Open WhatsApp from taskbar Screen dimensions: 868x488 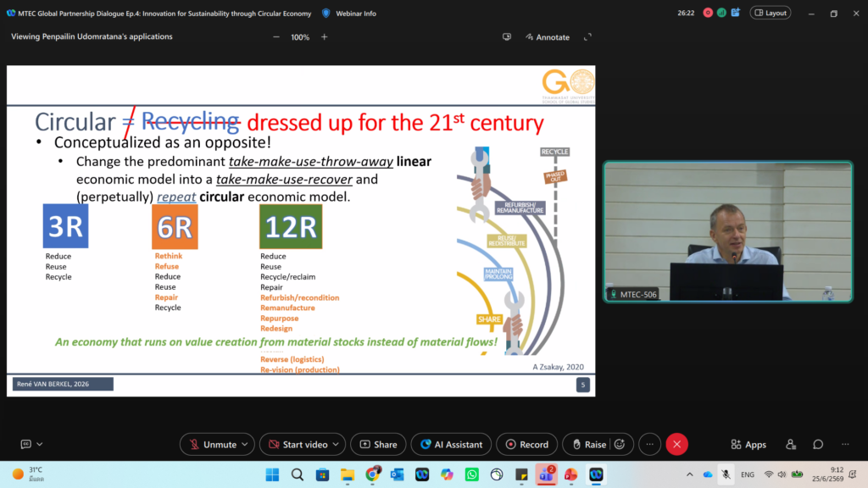coord(471,474)
